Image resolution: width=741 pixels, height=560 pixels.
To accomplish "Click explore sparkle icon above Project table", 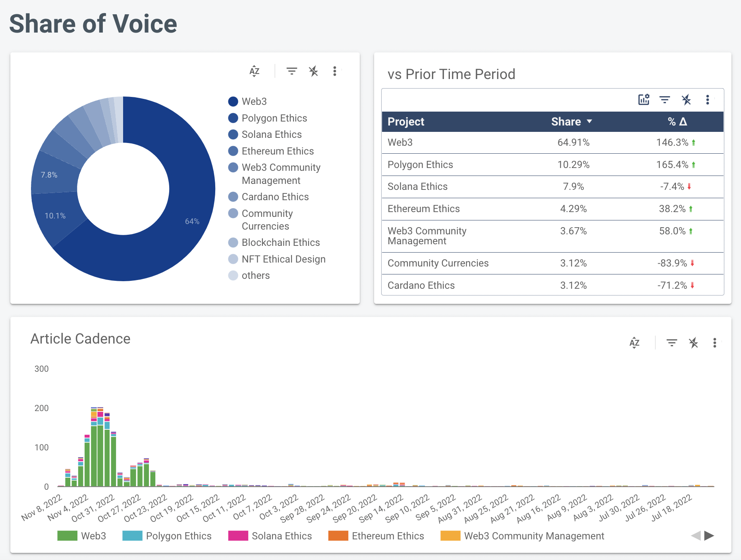I will (686, 99).
